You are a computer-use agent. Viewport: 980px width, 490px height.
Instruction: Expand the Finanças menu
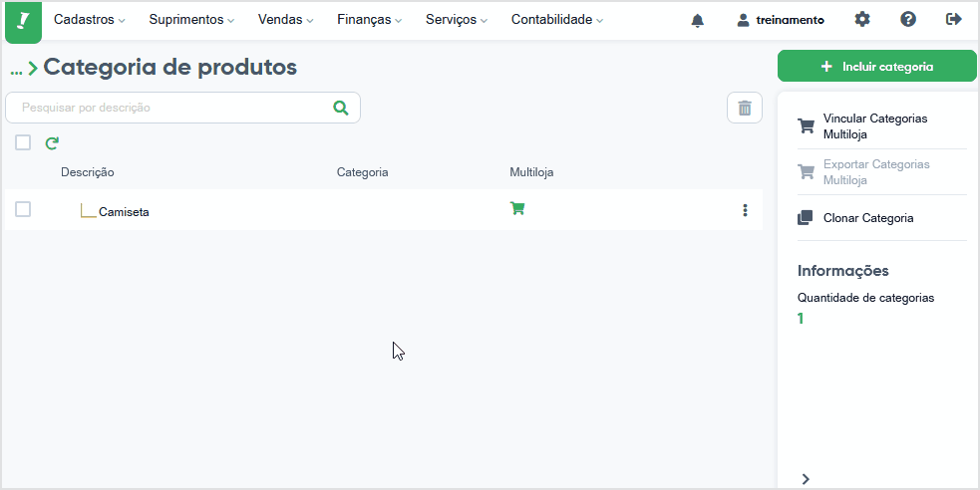pos(369,20)
